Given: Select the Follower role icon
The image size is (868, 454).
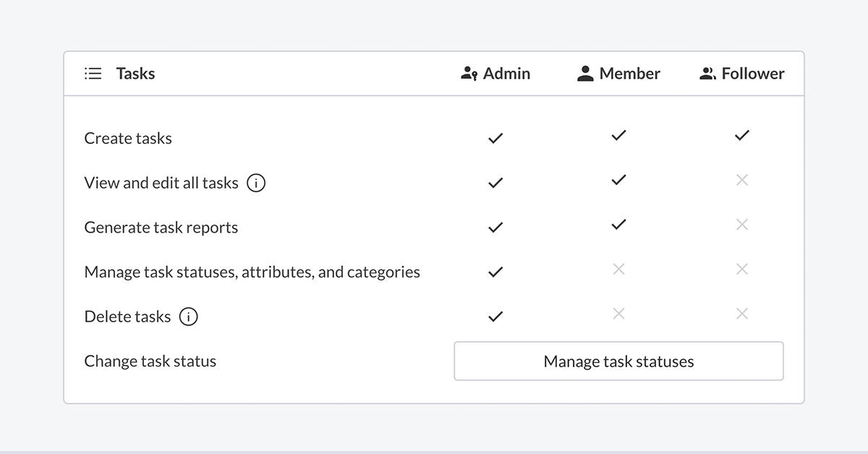Looking at the screenshot, I should [x=706, y=72].
